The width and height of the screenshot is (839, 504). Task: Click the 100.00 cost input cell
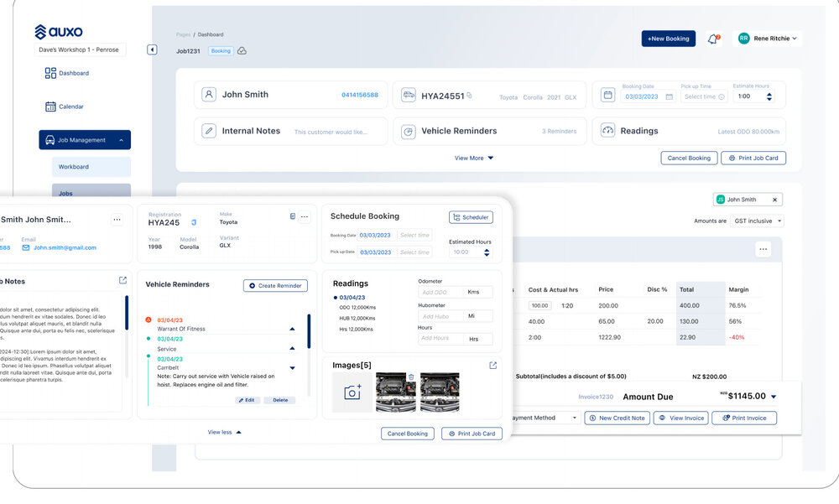click(539, 305)
